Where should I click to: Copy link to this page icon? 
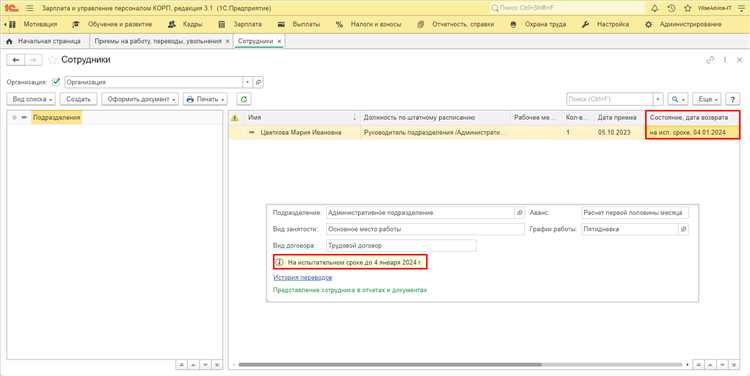tap(710, 60)
